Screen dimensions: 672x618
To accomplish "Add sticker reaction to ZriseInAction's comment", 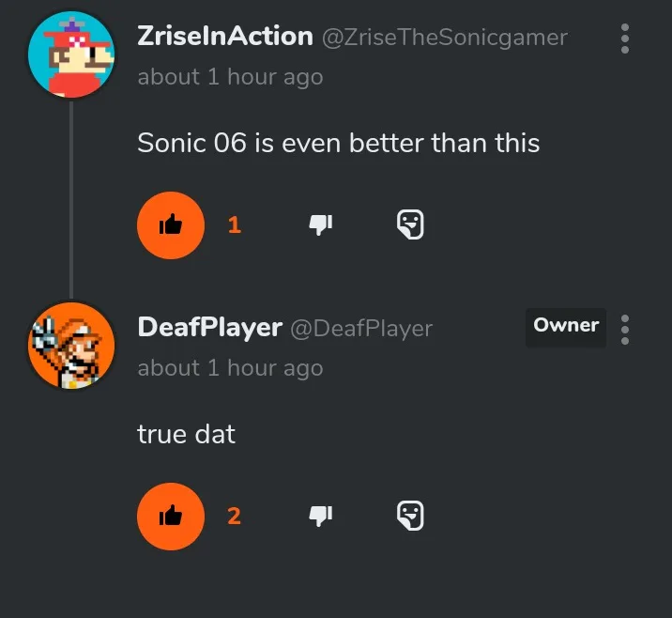I will click(x=410, y=224).
